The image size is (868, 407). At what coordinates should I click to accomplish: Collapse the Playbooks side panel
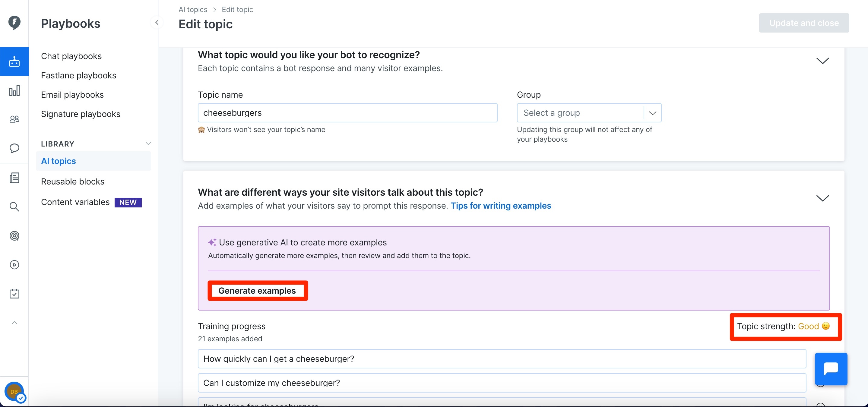point(157,23)
